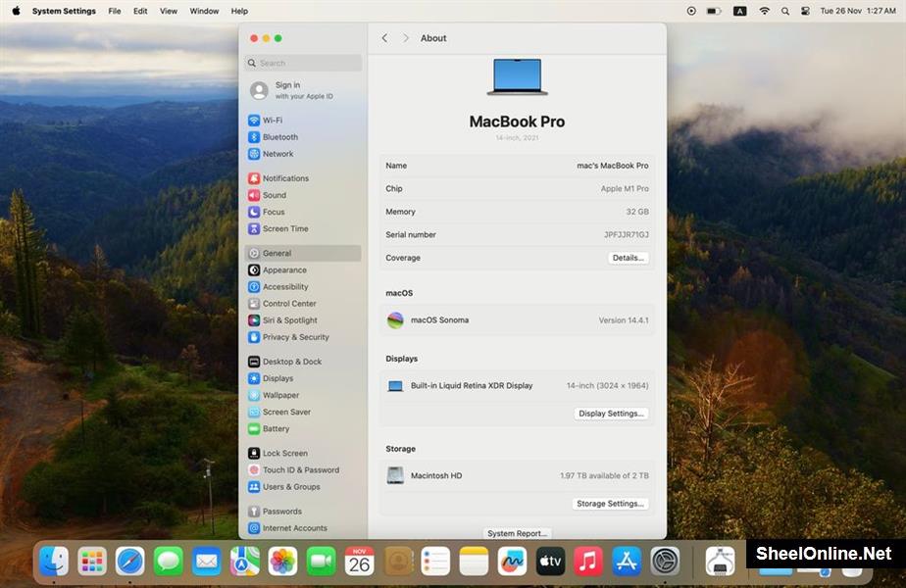
Task: Click the "macOS Sonoma" row
Action: [517, 320]
